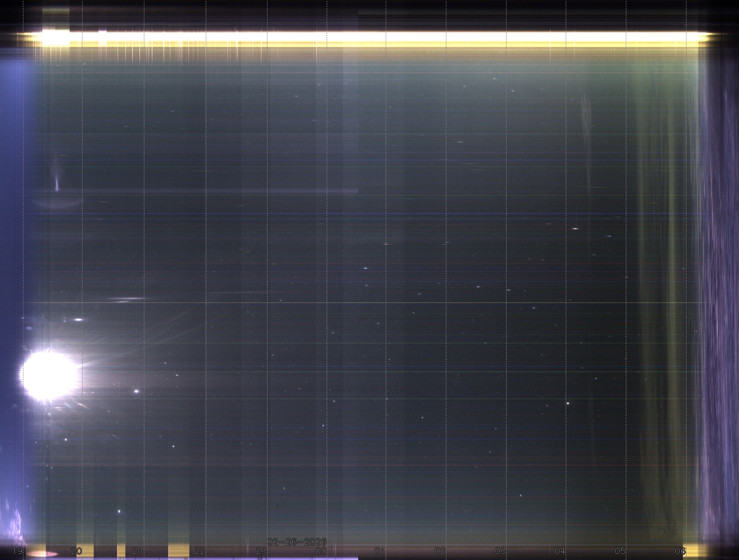Click the 19 hour label
Screen dimensions: 739x560
click(17, 551)
